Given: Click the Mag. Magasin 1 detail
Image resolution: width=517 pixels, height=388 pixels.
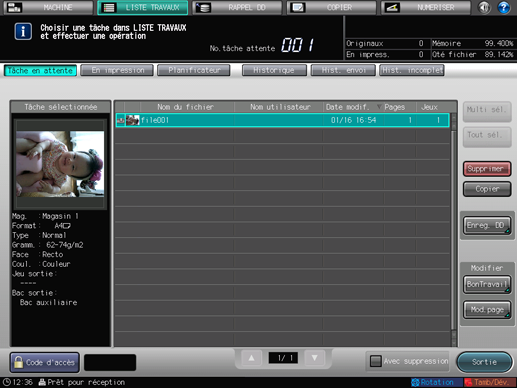Looking at the screenshot, I should pyautogui.click(x=45, y=216).
